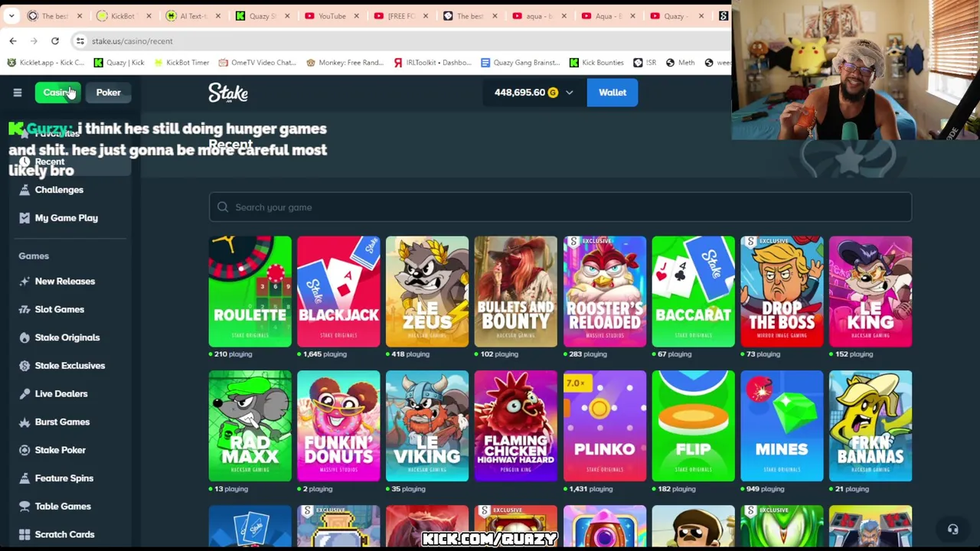
Task: Click the Feature Spins sidebar icon
Action: click(24, 478)
